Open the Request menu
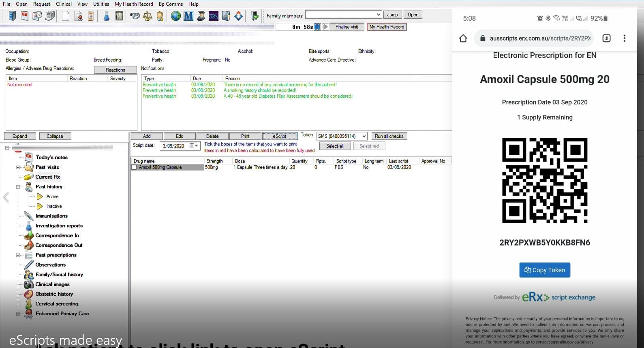Image resolution: width=644 pixels, height=348 pixels. (42, 4)
